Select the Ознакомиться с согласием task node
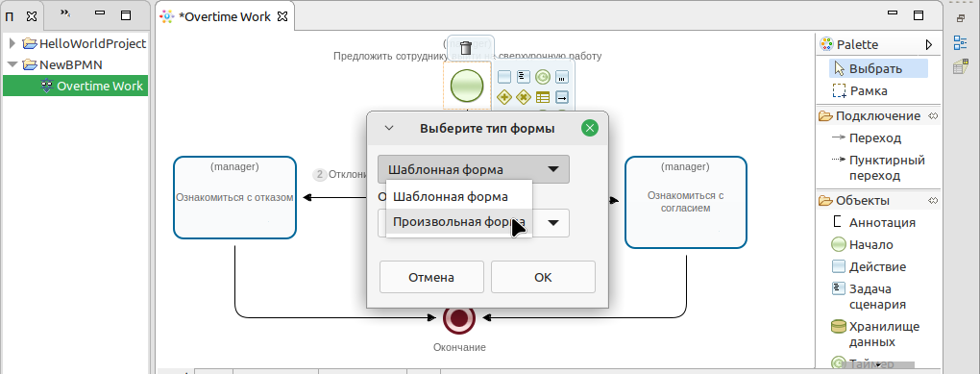Image resolution: width=980 pixels, height=374 pixels. tap(686, 202)
